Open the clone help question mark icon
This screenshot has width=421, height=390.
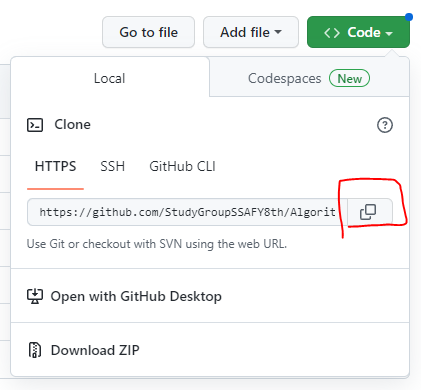coord(385,125)
